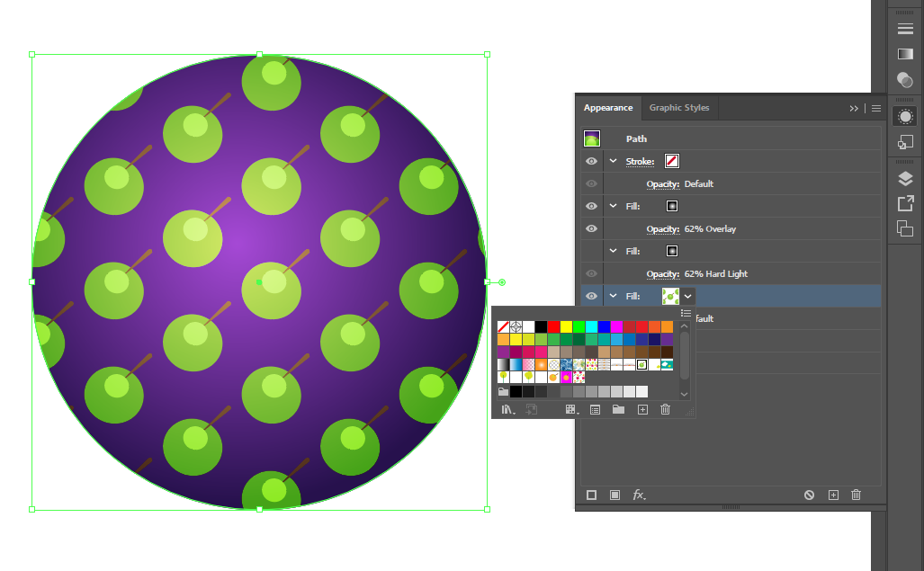Collapse the Stroke attribute row
The height and width of the screenshot is (571, 924).
pyautogui.click(x=614, y=161)
